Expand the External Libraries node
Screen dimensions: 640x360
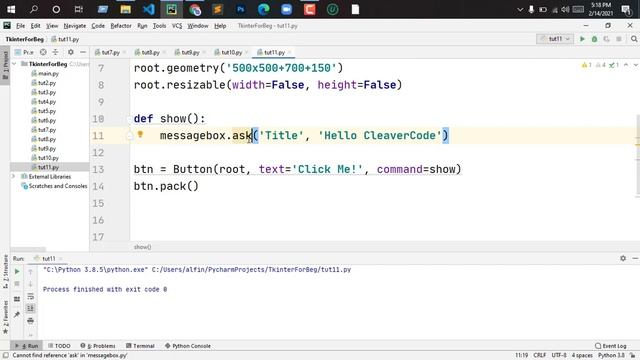[13, 177]
